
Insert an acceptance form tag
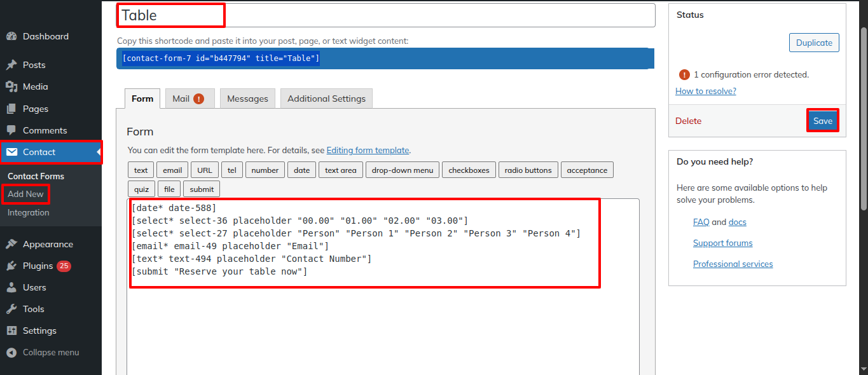587,170
